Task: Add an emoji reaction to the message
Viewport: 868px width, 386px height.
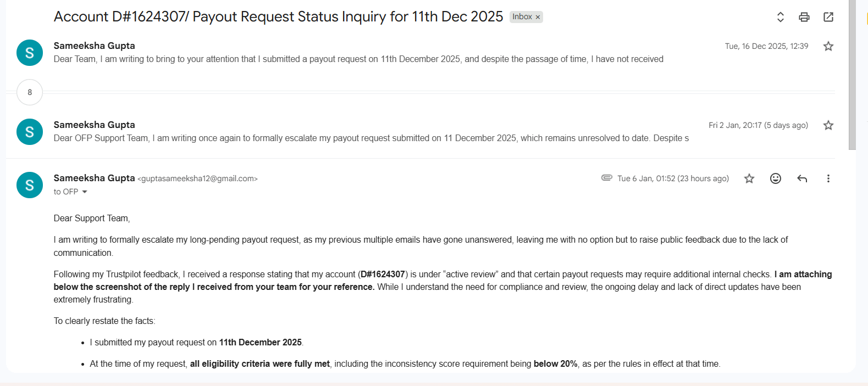Action: (x=776, y=178)
